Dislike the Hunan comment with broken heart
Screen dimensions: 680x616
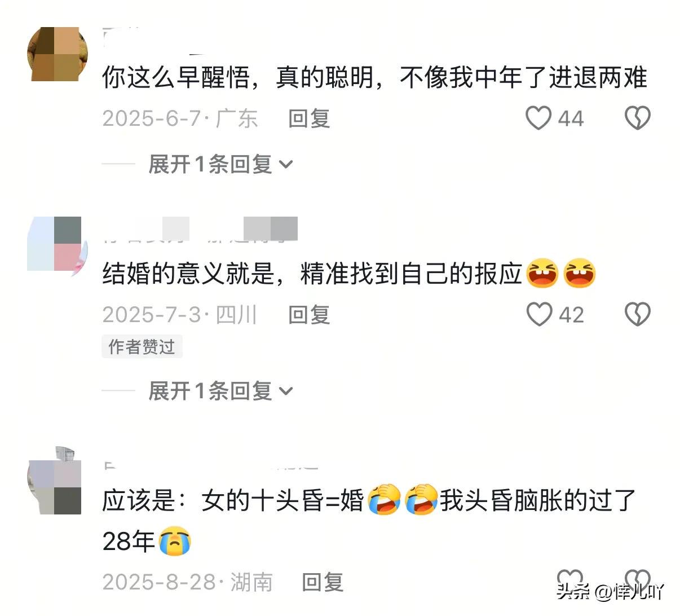coord(638,580)
